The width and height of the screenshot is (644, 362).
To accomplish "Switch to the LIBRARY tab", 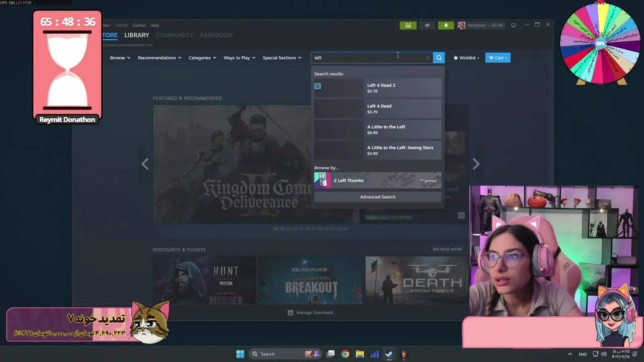I will pyautogui.click(x=137, y=35).
